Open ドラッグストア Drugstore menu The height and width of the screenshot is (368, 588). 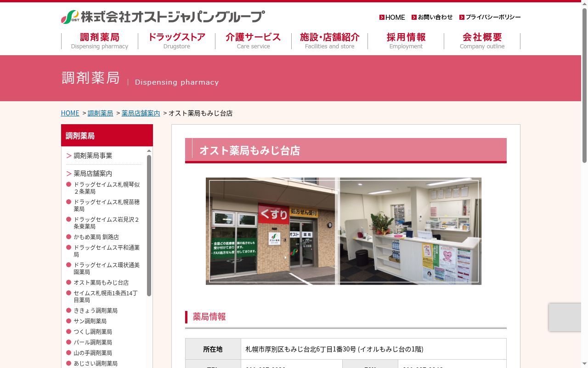tap(176, 41)
